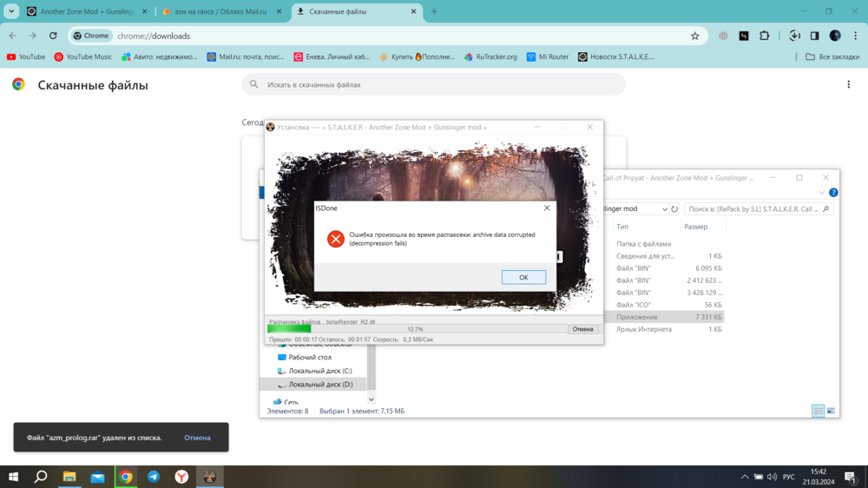The height and width of the screenshot is (488, 868).
Task: Click the search field for downloaded files
Action: click(434, 84)
